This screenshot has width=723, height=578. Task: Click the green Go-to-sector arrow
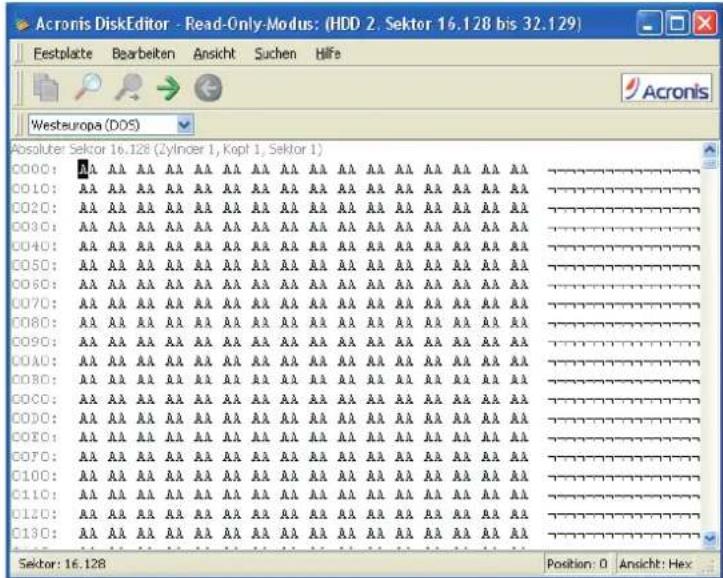[168, 88]
